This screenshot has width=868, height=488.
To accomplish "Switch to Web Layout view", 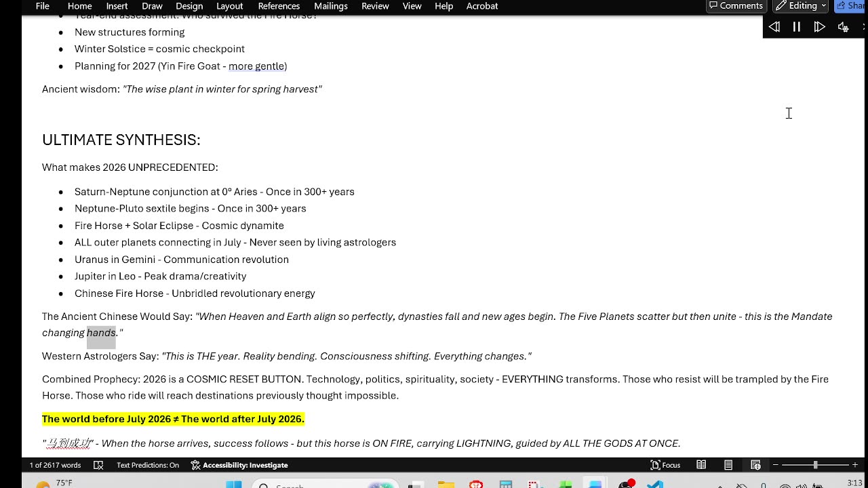I will point(755,465).
